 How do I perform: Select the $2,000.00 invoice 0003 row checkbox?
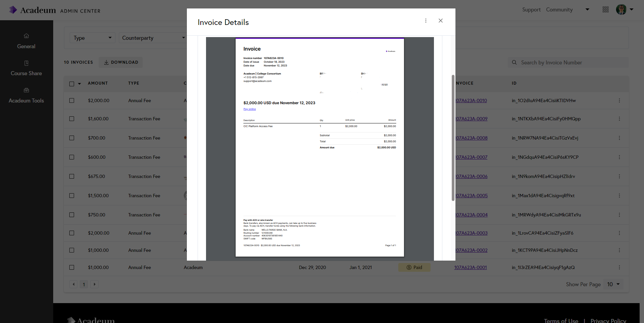tap(72, 233)
